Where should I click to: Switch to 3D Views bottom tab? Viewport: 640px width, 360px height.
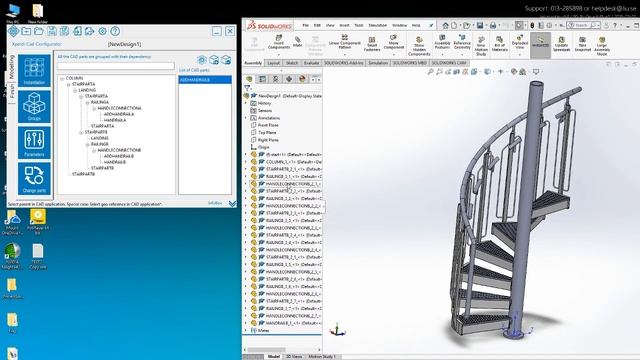(294, 356)
